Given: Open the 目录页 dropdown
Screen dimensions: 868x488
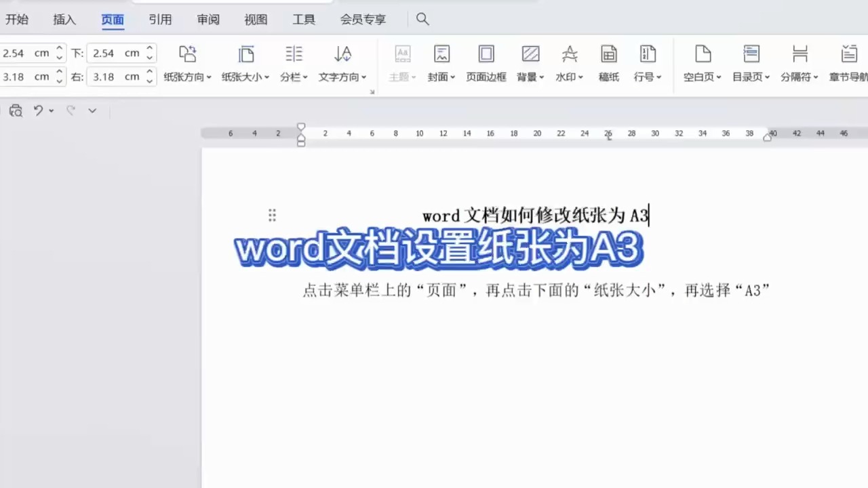Looking at the screenshot, I should [767, 77].
